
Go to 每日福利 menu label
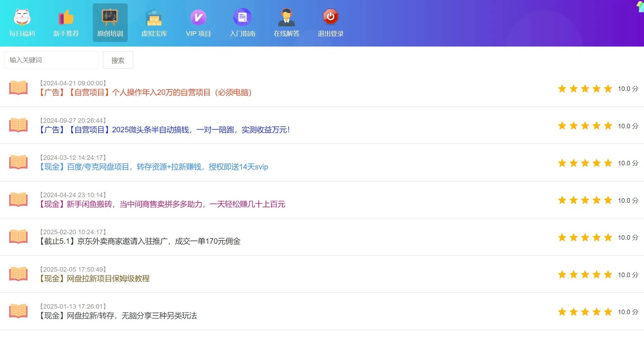(22, 34)
